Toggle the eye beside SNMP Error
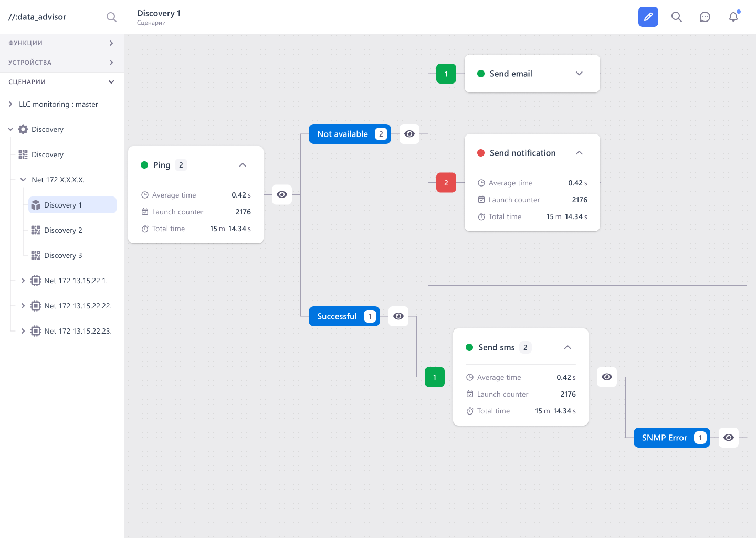 point(729,438)
